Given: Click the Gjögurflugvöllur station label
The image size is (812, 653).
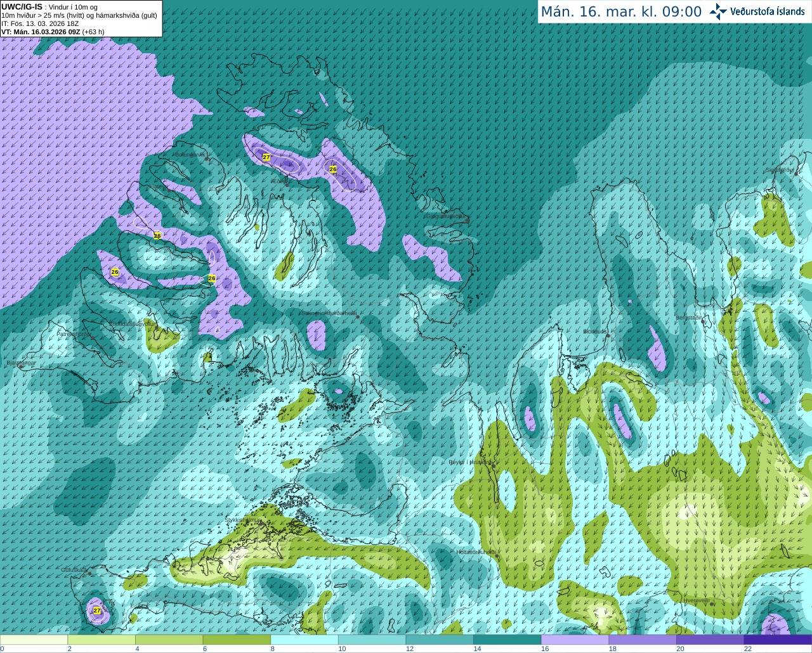Looking at the screenshot, I should pyautogui.click(x=446, y=216).
